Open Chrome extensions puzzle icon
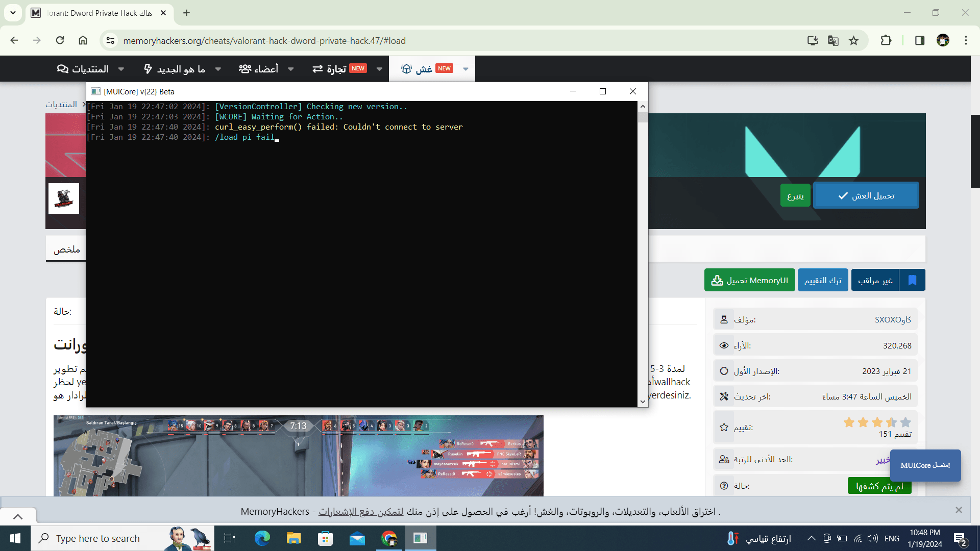 (x=886, y=40)
